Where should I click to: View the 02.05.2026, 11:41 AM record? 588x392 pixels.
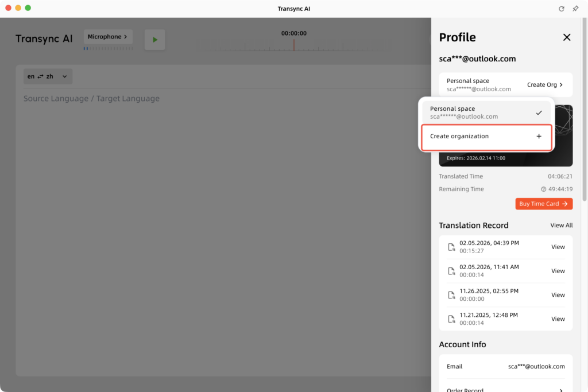558,271
